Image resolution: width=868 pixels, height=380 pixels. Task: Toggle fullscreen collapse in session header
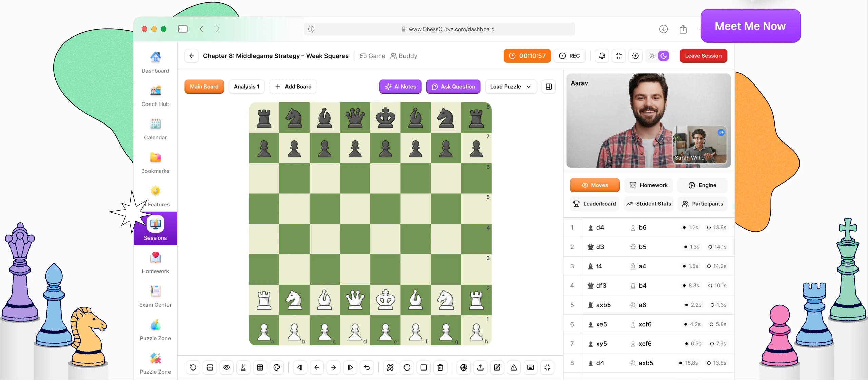(x=619, y=56)
